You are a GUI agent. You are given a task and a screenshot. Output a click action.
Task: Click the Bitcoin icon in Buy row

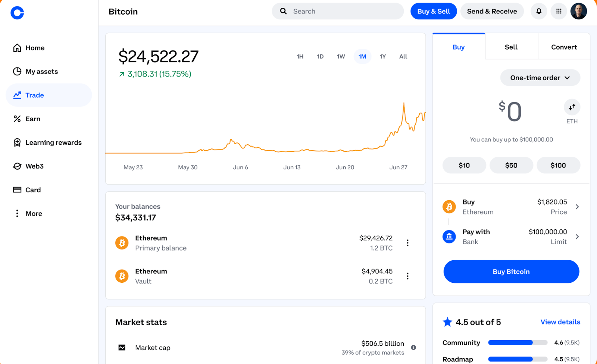click(x=449, y=207)
